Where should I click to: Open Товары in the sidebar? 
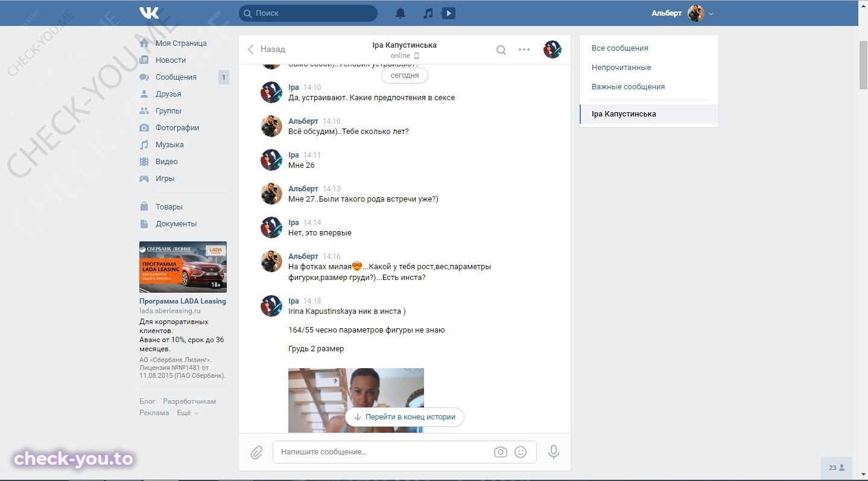point(169,207)
